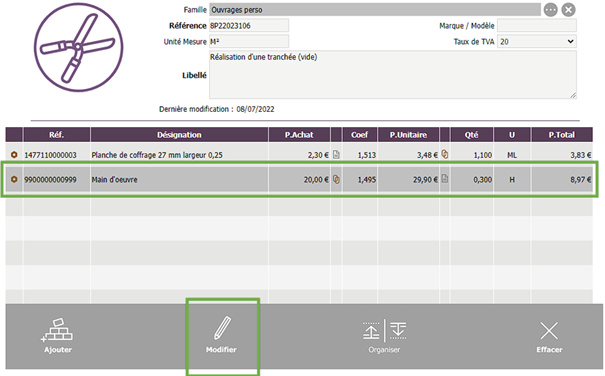Click the Marque / Modèle field
The image size is (605, 376).
[537, 25]
